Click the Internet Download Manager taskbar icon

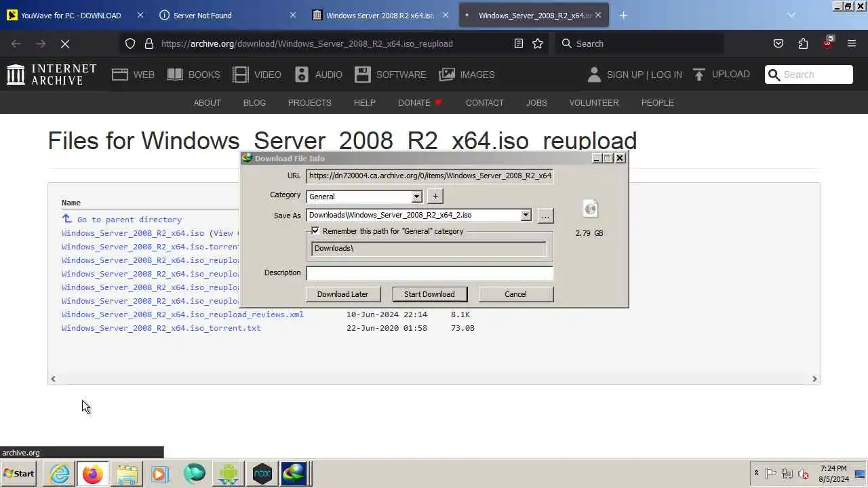tap(294, 474)
